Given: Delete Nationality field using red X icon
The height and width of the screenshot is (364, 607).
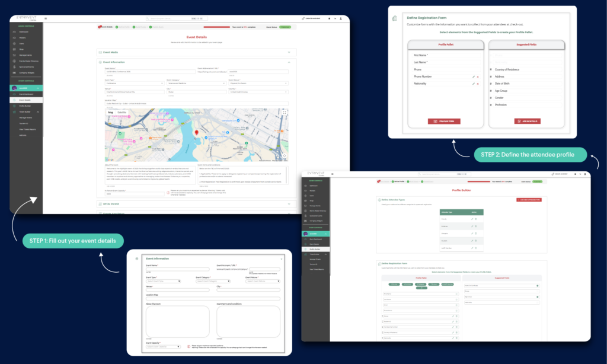Looking at the screenshot, I should click(478, 84).
